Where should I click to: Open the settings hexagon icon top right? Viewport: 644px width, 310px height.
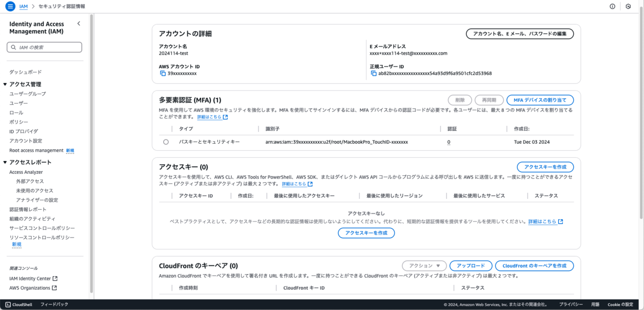628,6
